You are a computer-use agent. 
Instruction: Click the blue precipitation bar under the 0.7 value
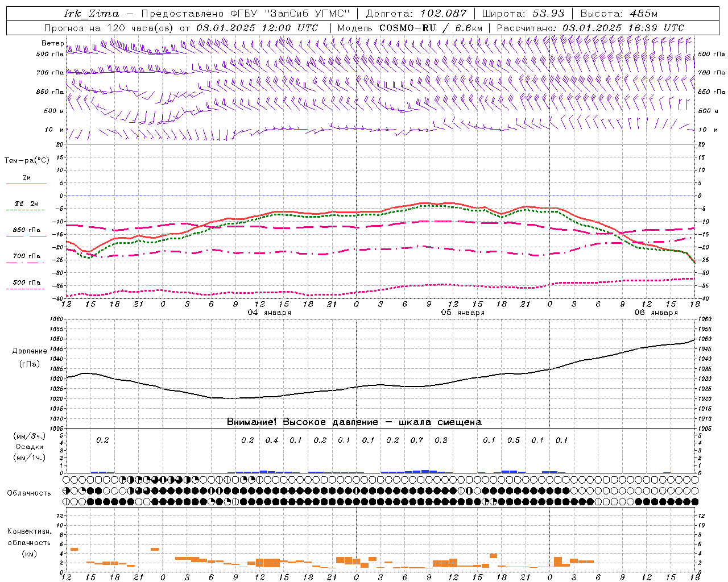click(417, 472)
